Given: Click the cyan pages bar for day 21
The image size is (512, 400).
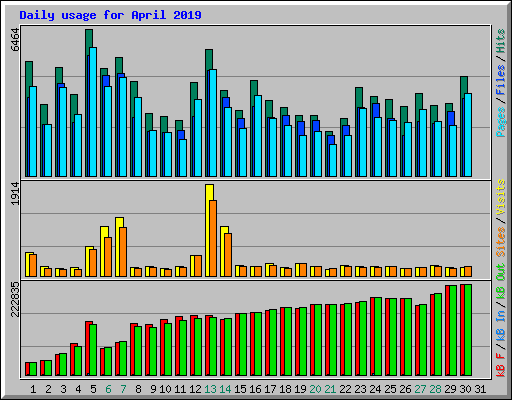Looking at the screenshot, I should (x=333, y=160).
